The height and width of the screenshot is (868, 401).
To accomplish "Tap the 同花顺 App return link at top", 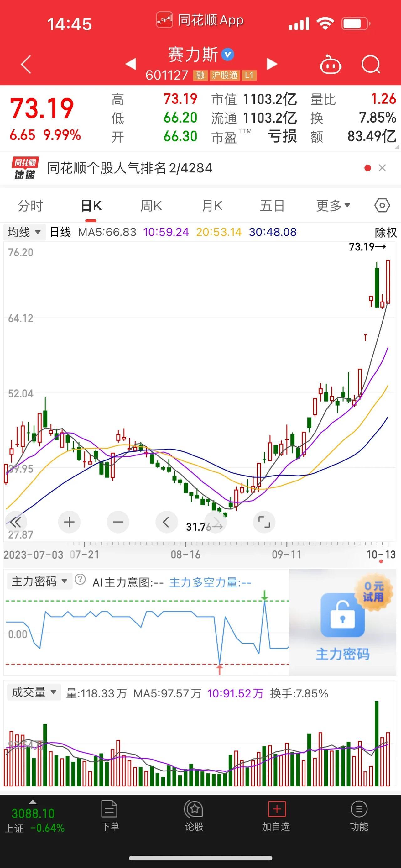I will click(x=200, y=20).
